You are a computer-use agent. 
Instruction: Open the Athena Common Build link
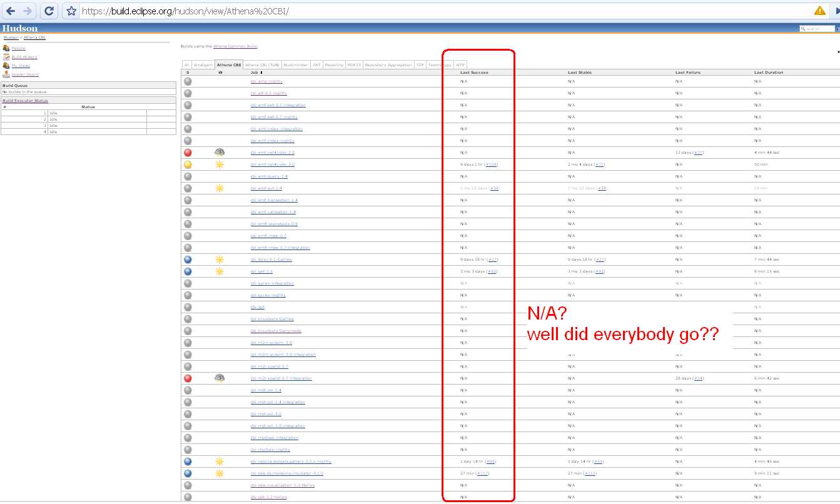pyautogui.click(x=235, y=46)
